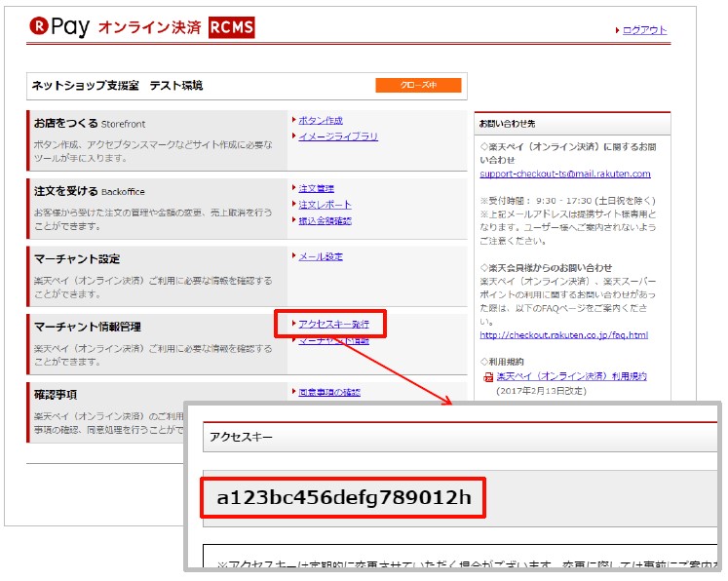The height and width of the screenshot is (581, 728).
Task: Open checkout.rakuten.co.jp/faq.html link
Action: click(x=563, y=334)
